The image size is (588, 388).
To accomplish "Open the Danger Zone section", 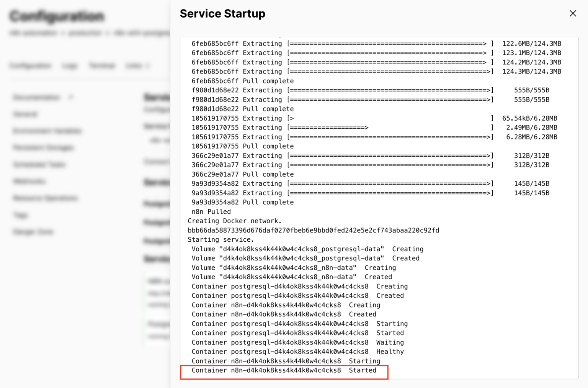I will point(33,232).
